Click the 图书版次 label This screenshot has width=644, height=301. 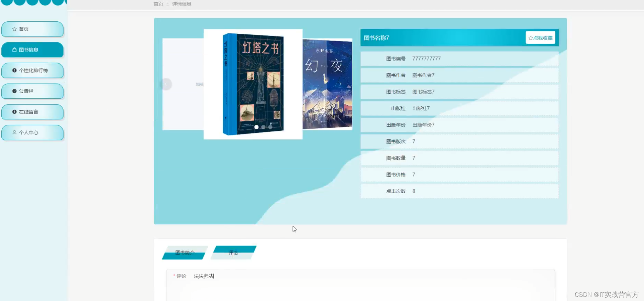[396, 141]
